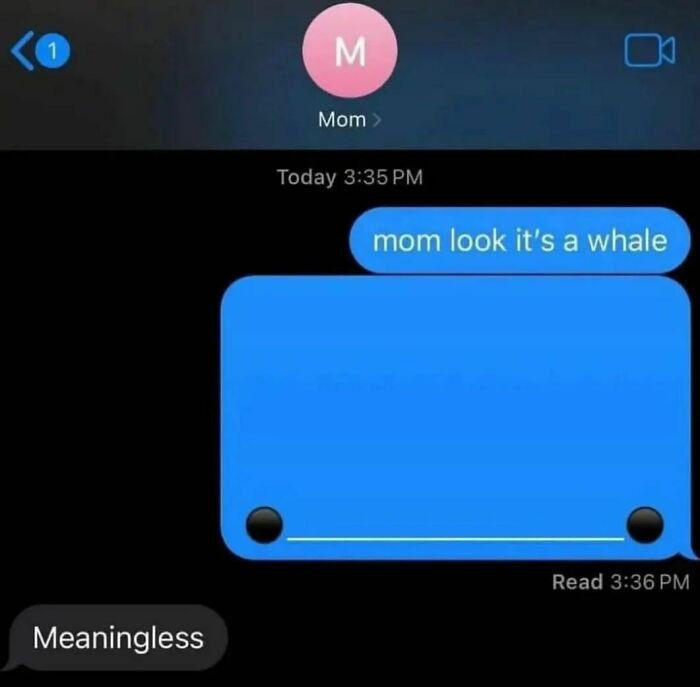700x687 pixels.
Task: Tap the unread messages badge showing 1
Action: coord(53,51)
